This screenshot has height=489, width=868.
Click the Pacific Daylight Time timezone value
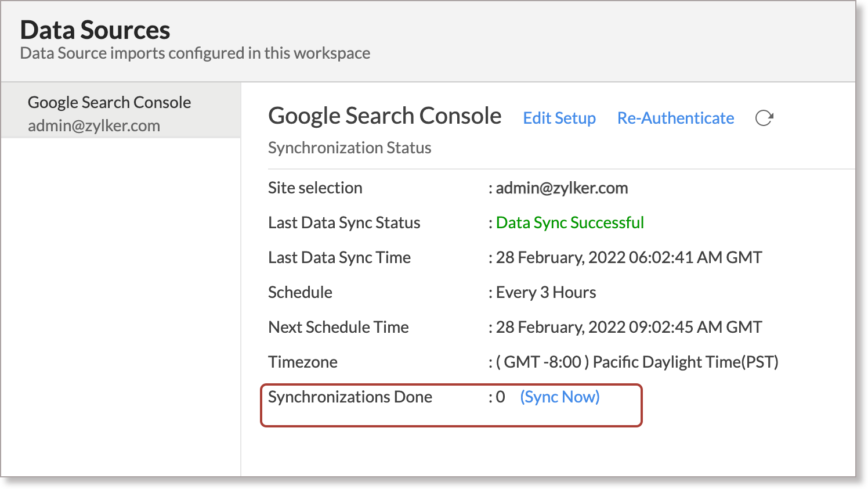pyautogui.click(x=637, y=362)
